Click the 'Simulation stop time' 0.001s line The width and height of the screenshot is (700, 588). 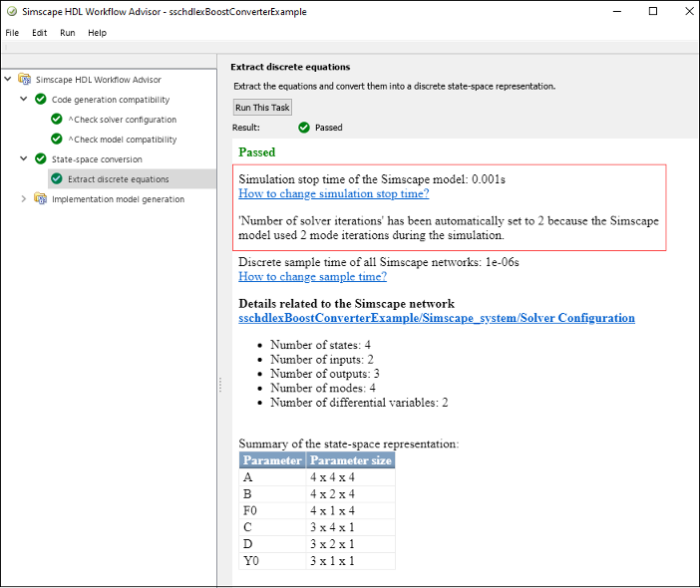point(372,179)
